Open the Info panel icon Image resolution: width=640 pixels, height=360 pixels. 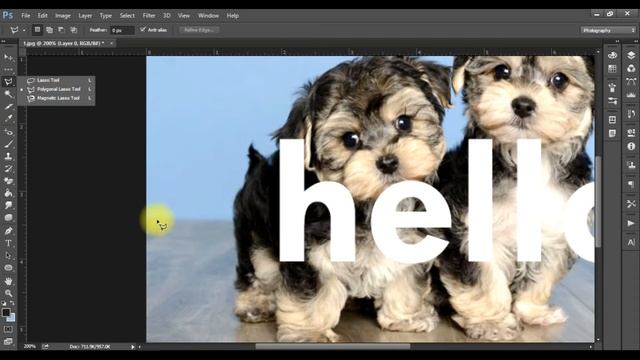pos(631,146)
